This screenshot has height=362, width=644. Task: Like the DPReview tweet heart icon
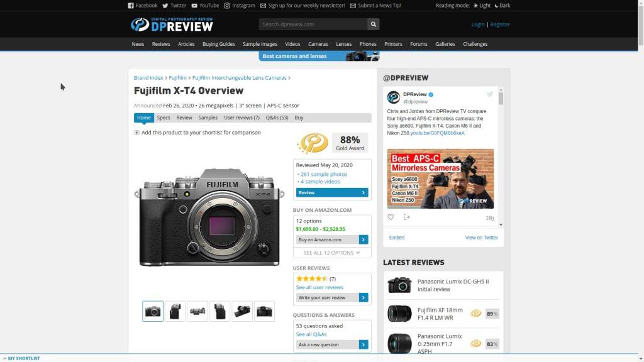(x=391, y=217)
